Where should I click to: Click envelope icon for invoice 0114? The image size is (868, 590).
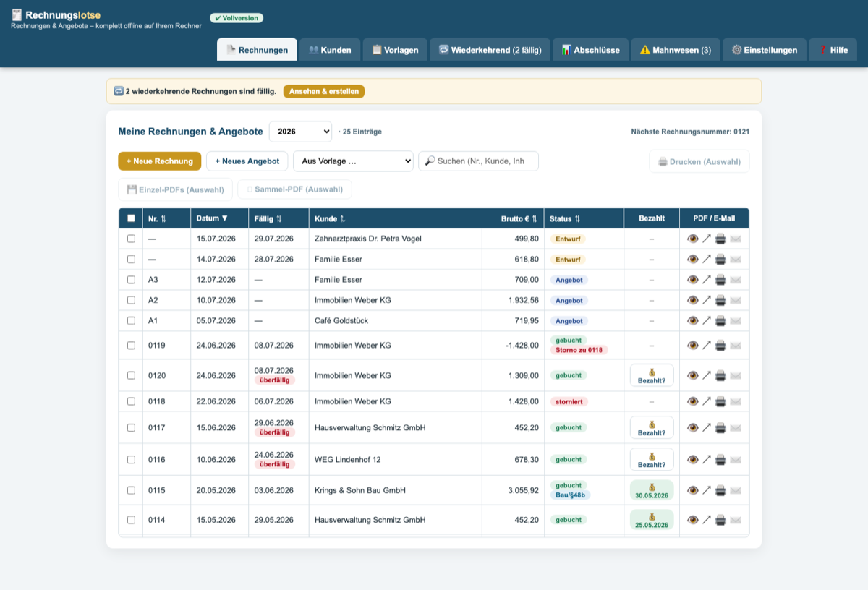[x=736, y=520]
